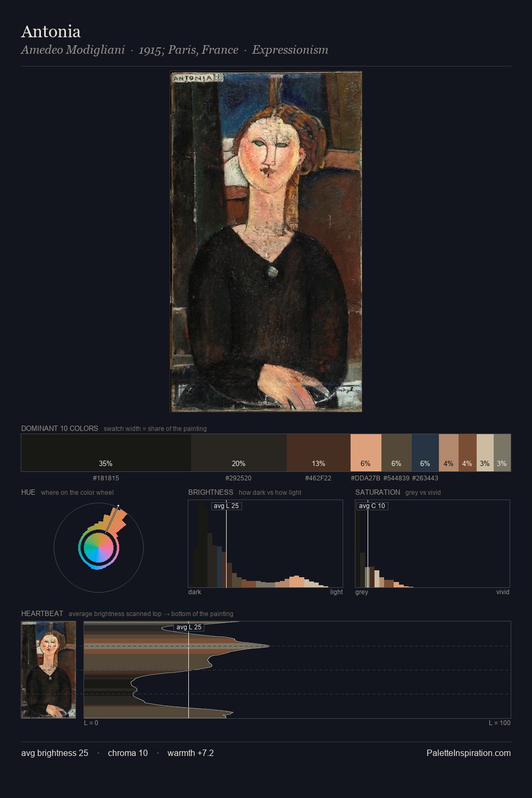Click 'DOMINANT 10 COLORS' heading
Image resolution: width=532 pixels, height=798 pixels.
(60, 428)
